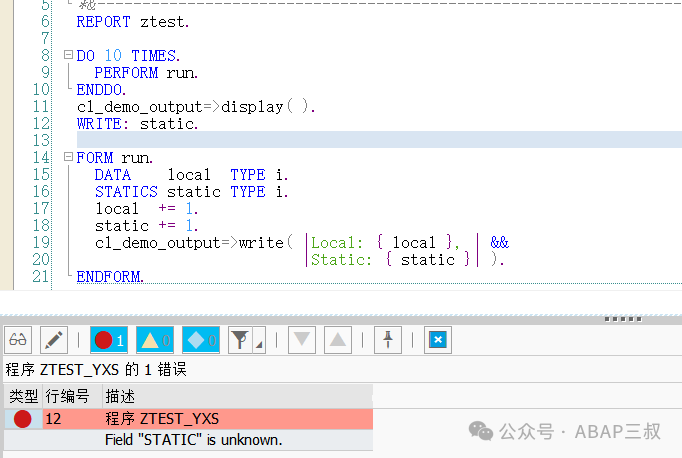Click the funnel filter icon
Screen dimensions: 682x458
tap(241, 340)
